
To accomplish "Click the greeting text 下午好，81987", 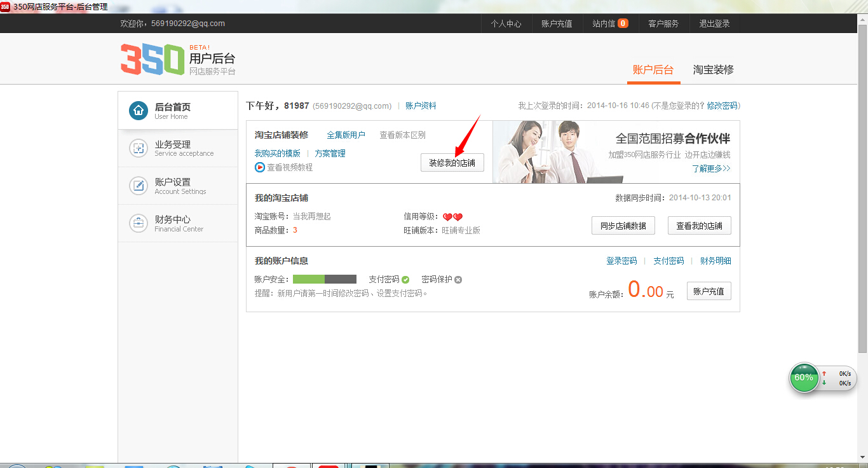I will (278, 106).
